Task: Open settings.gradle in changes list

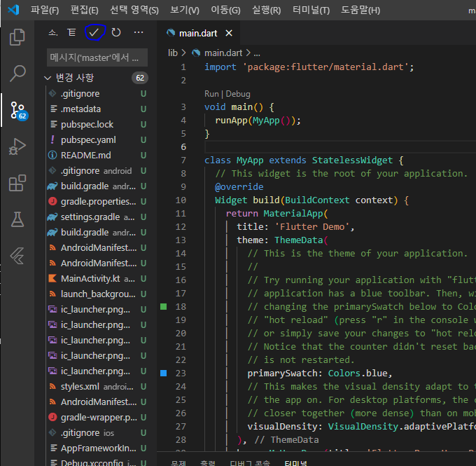Action: tap(97, 217)
